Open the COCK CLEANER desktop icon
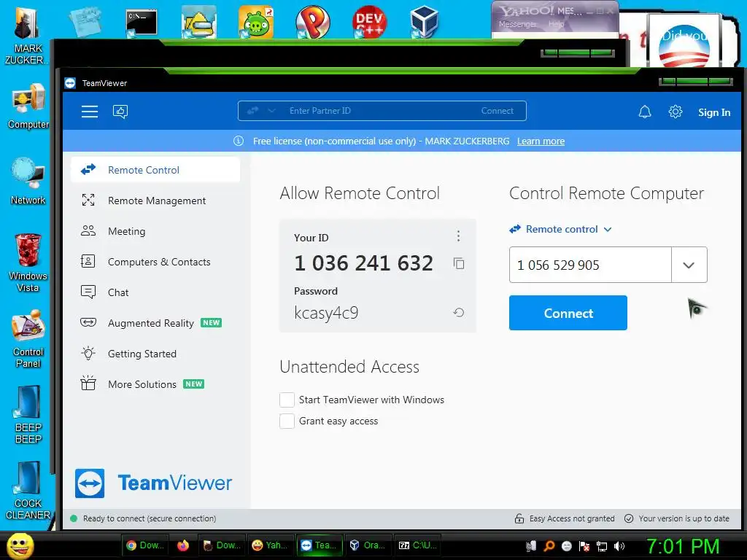 point(28,491)
